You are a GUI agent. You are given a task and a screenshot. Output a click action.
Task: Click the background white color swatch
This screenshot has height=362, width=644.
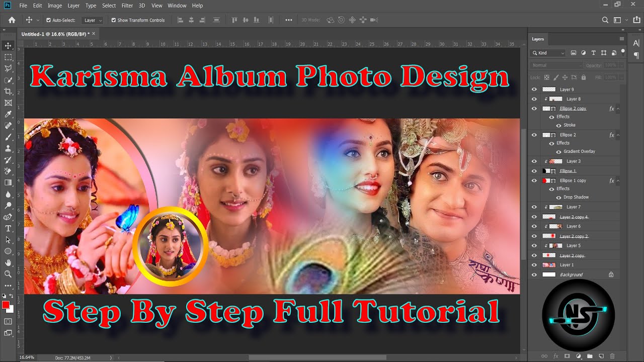pyautogui.click(x=10, y=309)
